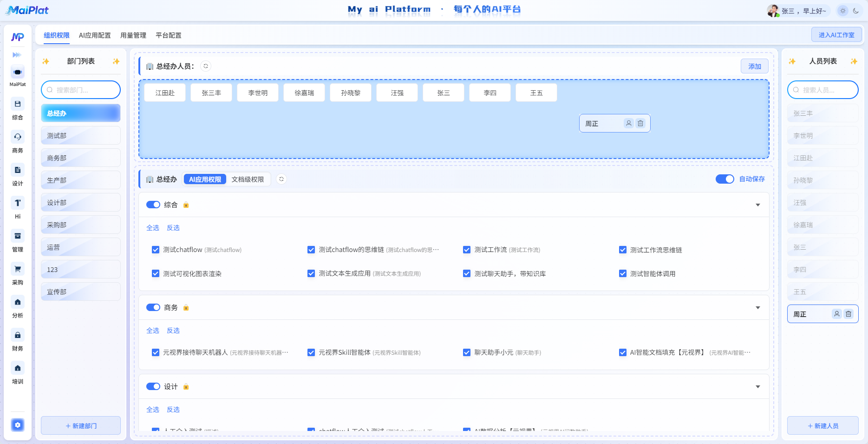Click the lock icon beside 综合
Image resolution: width=868 pixels, height=444 pixels.
pyautogui.click(x=186, y=205)
